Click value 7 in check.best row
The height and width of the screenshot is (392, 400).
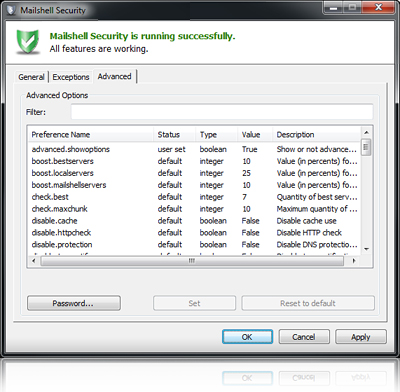(244, 197)
